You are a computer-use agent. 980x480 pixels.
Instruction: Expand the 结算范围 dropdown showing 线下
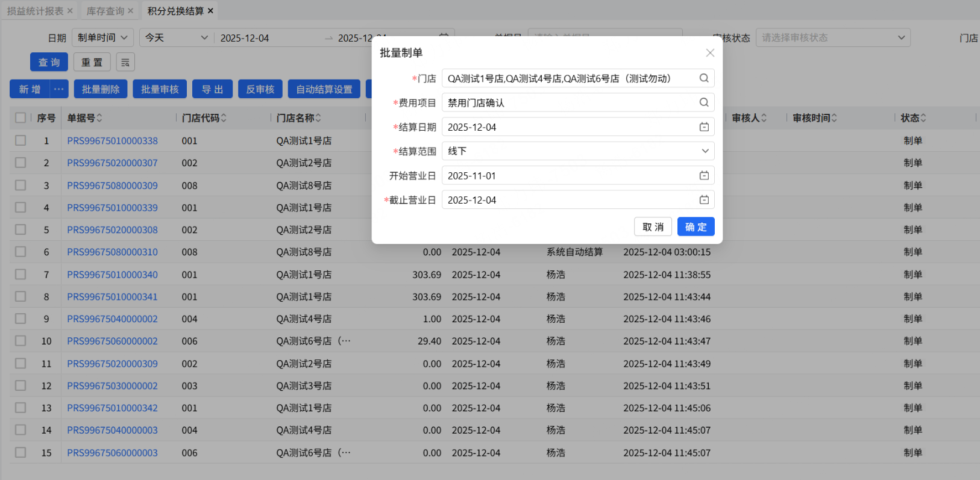[x=577, y=151]
